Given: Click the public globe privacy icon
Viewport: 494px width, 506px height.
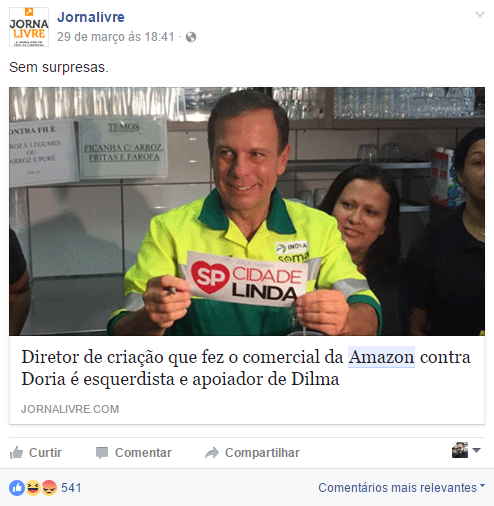Looking at the screenshot, I should [191, 37].
